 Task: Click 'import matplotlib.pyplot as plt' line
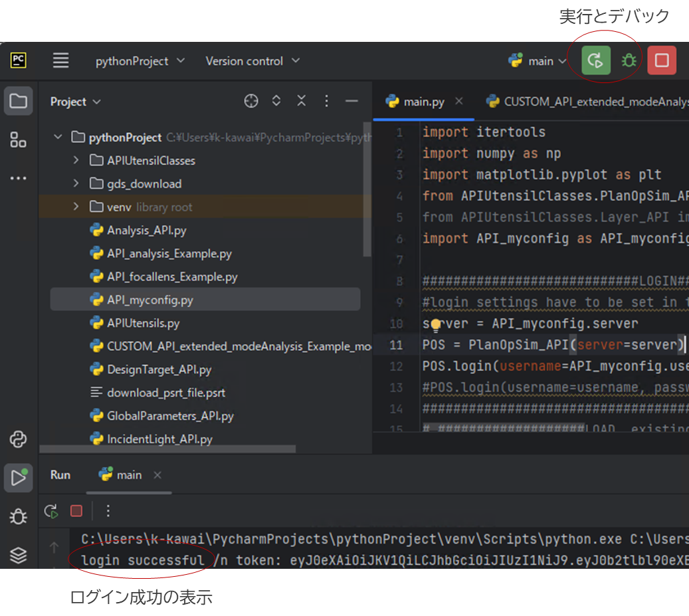pos(541,175)
